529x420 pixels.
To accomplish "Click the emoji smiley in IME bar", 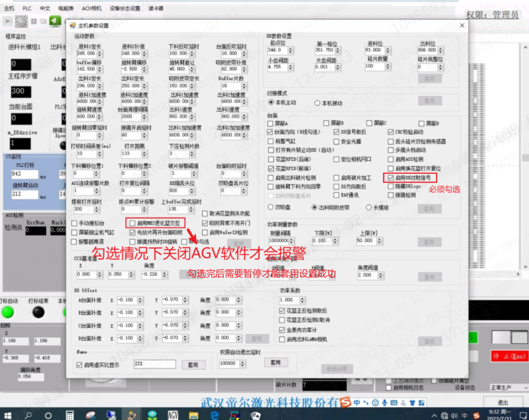I will click(375, 402).
